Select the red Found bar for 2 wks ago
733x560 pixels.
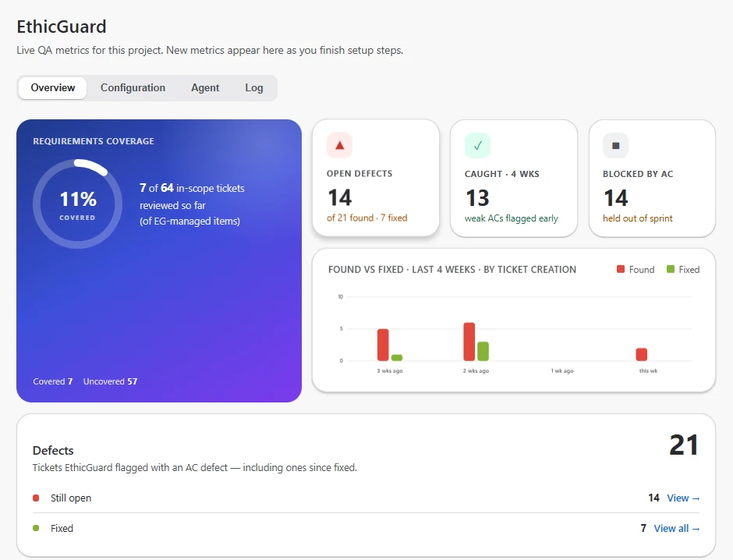pos(469,342)
